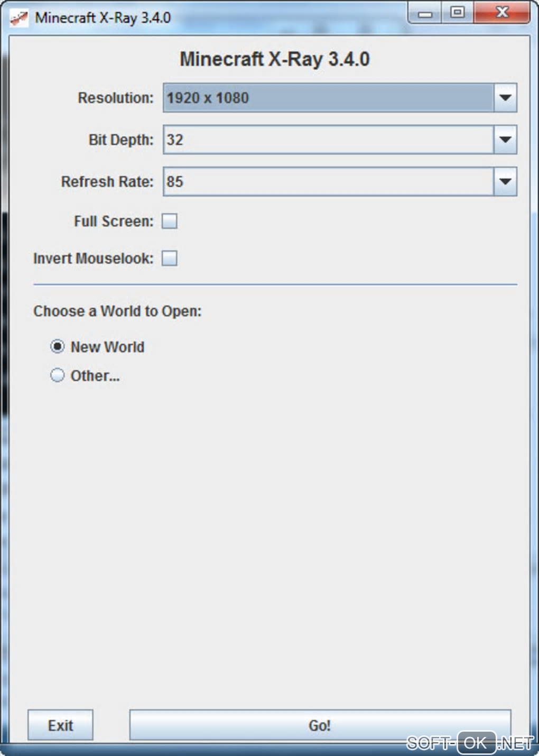Click the 'Minecraft X-Ray 3.4.0' heading text

click(275, 59)
